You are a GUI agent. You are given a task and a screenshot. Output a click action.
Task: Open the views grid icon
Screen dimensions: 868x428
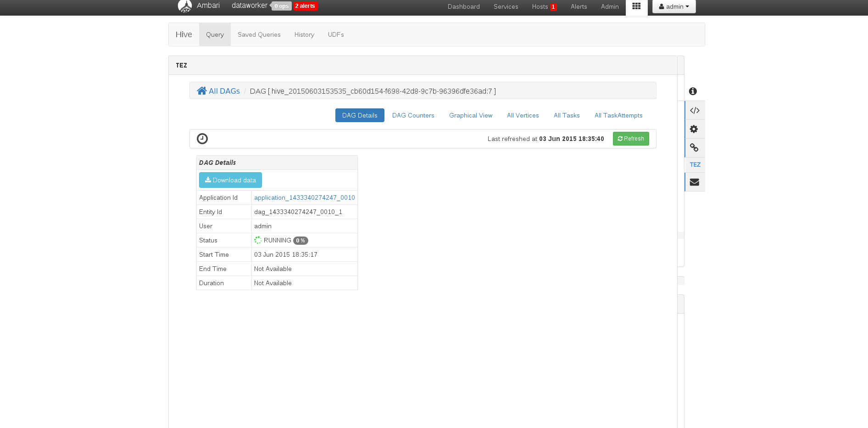(x=636, y=6)
